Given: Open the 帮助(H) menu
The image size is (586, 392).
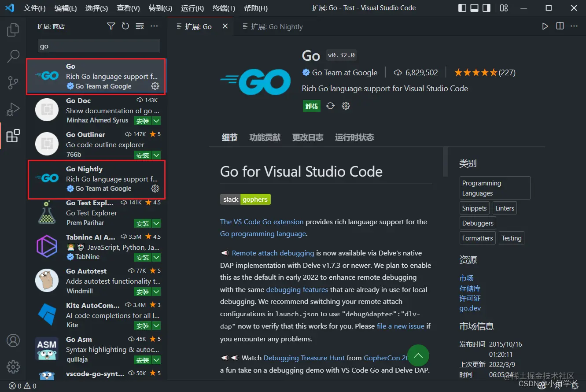Looking at the screenshot, I should point(255,8).
